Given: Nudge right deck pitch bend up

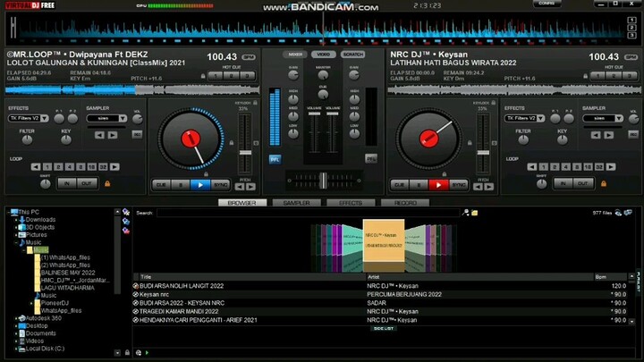Looking at the screenshot, I should tap(488, 187).
